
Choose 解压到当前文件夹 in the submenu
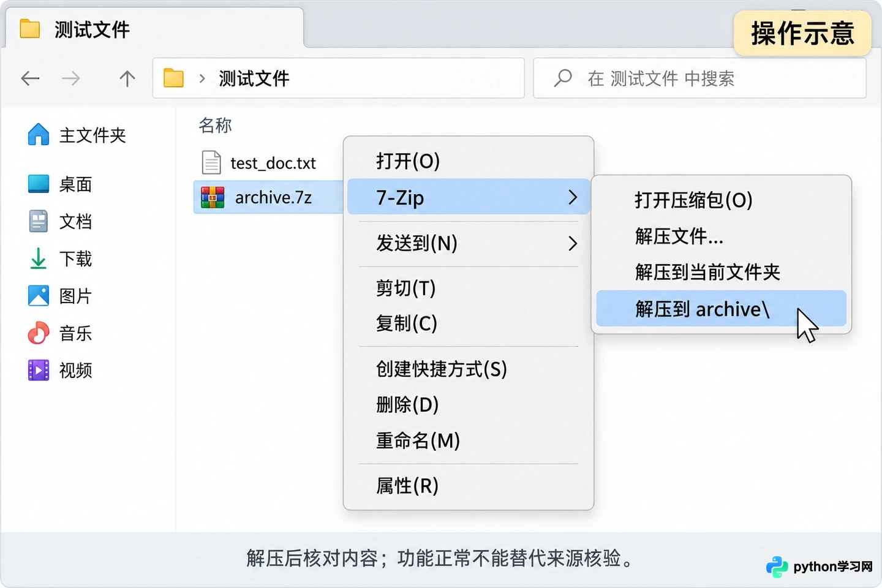click(721, 272)
